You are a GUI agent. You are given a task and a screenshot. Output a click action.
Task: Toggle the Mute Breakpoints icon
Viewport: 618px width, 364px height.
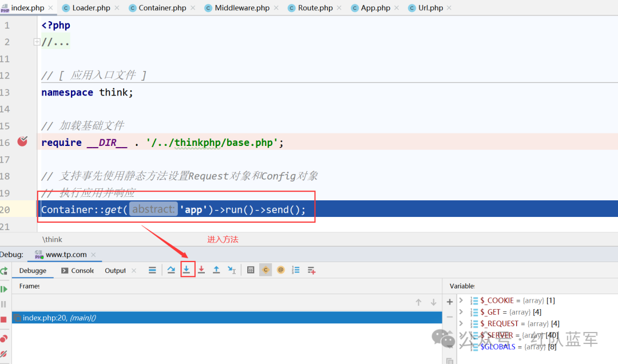tap(4, 354)
